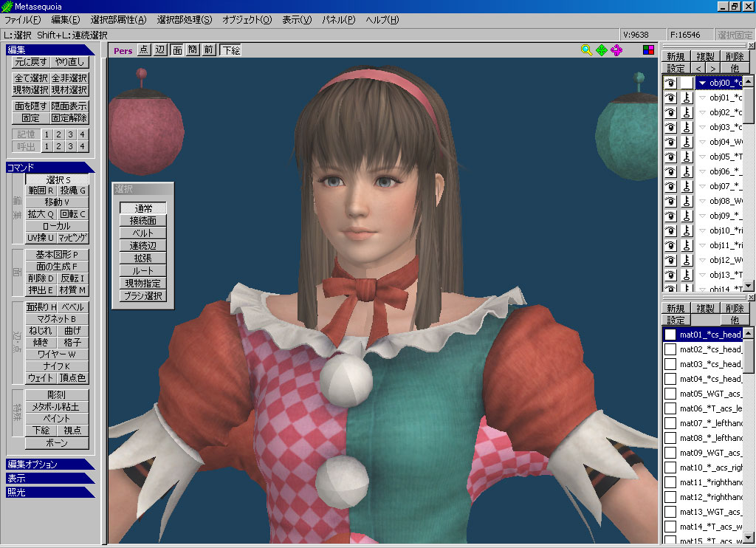The height and width of the screenshot is (548, 756).
Task: Open the ファイル(F) menu
Action: 23,20
